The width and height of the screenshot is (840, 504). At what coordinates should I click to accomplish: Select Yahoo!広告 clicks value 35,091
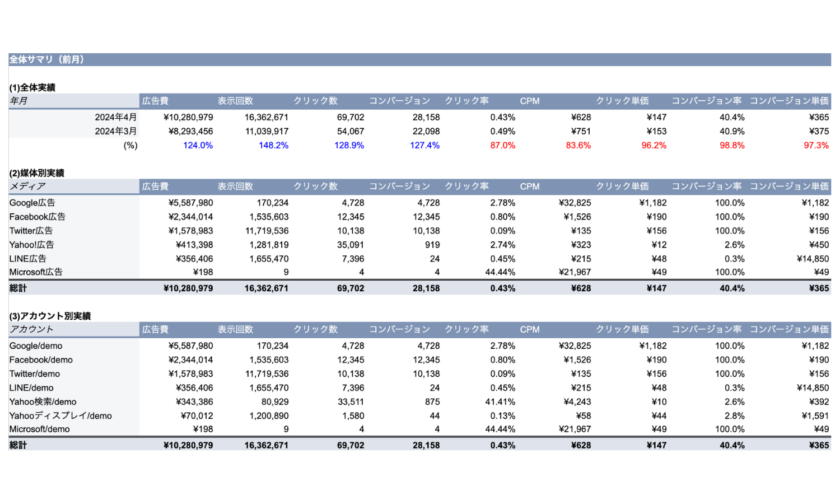pyautogui.click(x=351, y=245)
